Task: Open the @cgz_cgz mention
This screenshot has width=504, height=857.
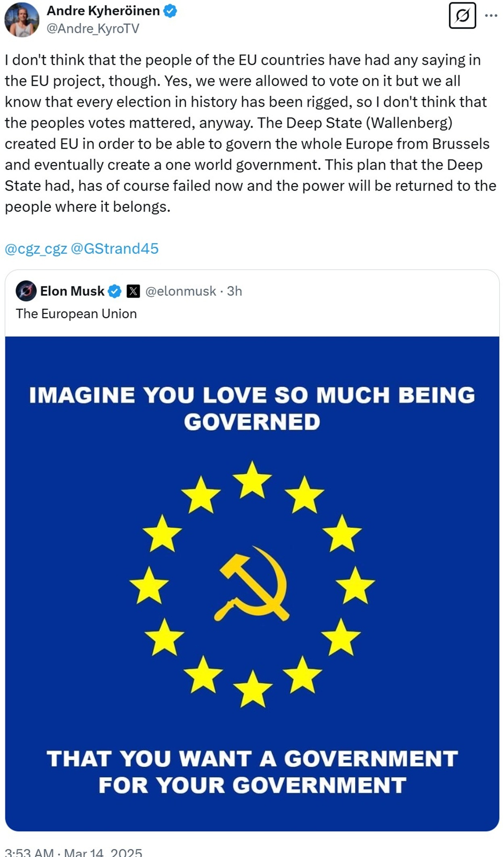Action: (x=36, y=249)
